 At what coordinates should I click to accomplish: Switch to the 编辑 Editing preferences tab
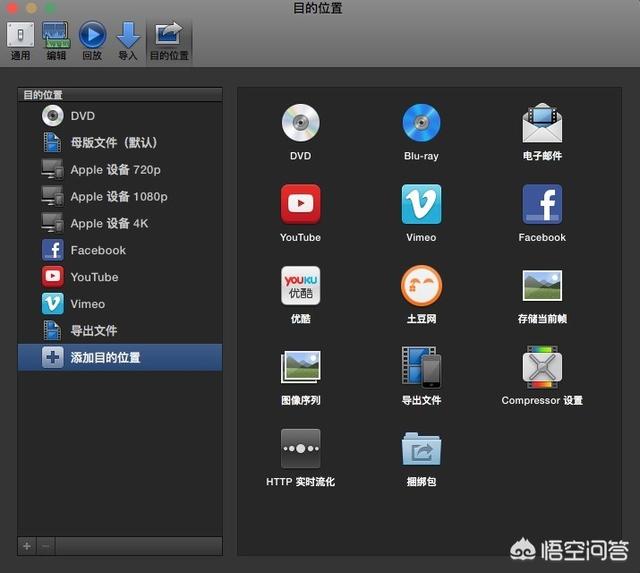tap(56, 41)
